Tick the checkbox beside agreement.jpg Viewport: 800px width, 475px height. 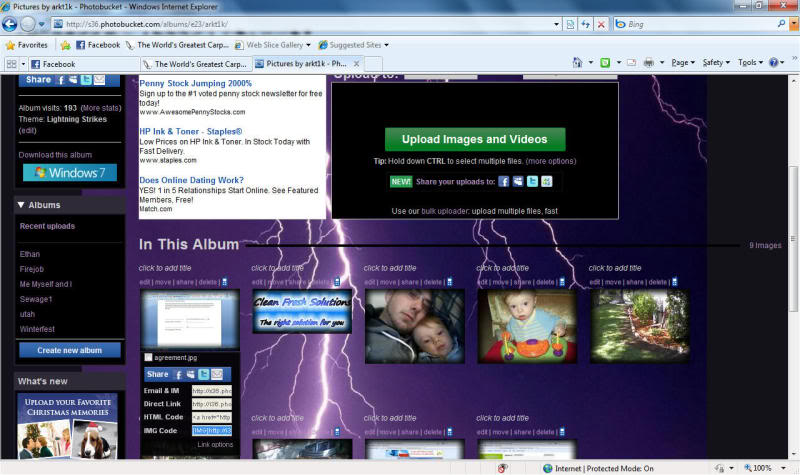point(148,357)
